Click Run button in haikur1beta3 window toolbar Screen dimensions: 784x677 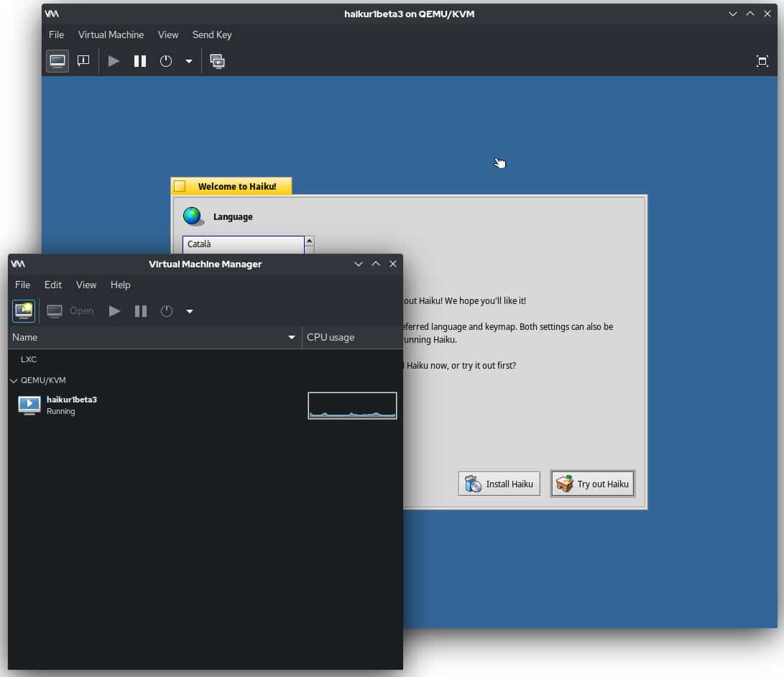coord(114,62)
